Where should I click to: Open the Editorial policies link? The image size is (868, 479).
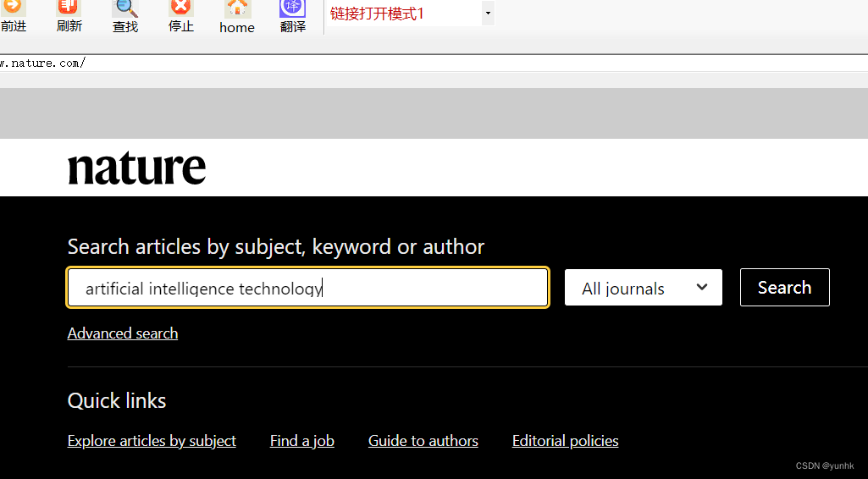pyautogui.click(x=565, y=441)
